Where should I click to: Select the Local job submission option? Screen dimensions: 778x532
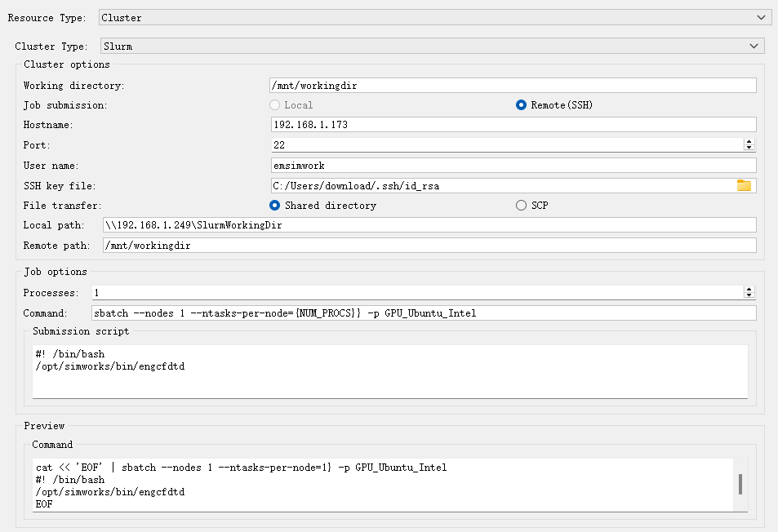(x=276, y=105)
